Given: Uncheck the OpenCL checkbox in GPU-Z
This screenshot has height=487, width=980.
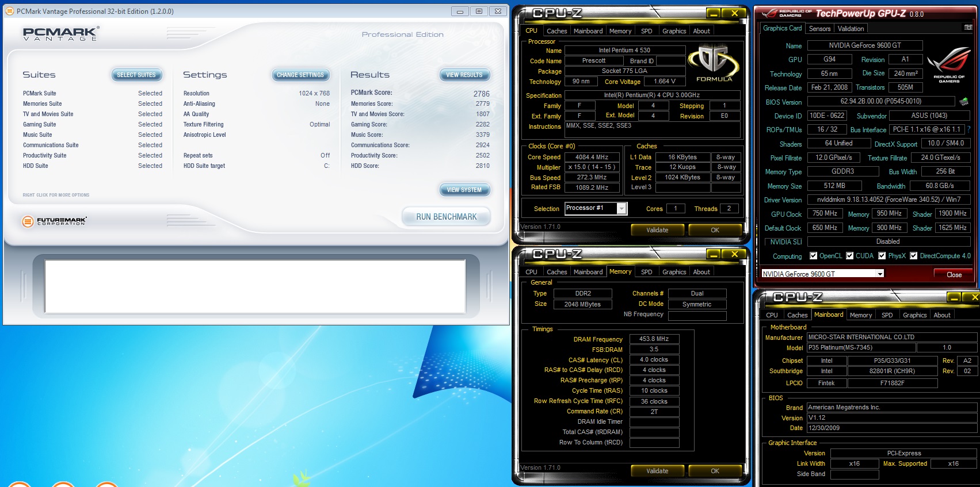Looking at the screenshot, I should (814, 256).
